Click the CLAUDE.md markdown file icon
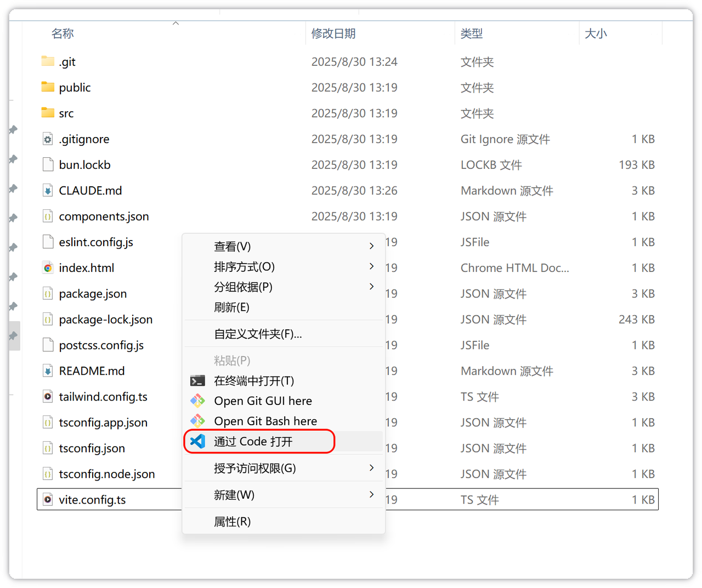This screenshot has width=702, height=588. [48, 191]
